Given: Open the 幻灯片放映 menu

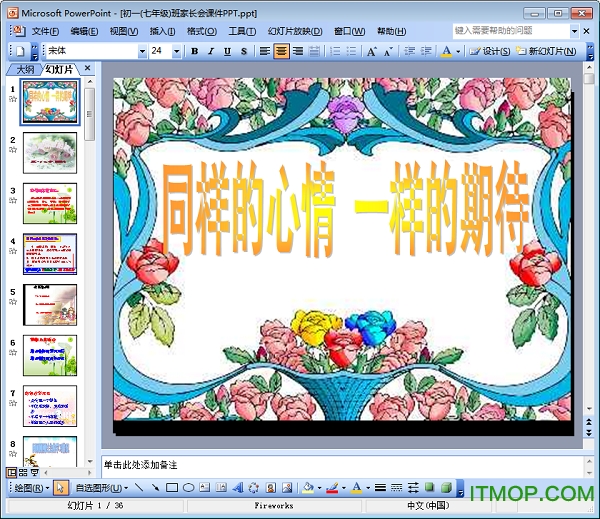Looking at the screenshot, I should tap(295, 31).
